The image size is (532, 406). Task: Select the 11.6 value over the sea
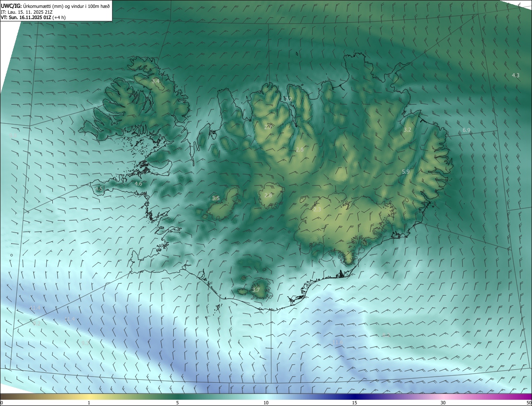point(337,342)
